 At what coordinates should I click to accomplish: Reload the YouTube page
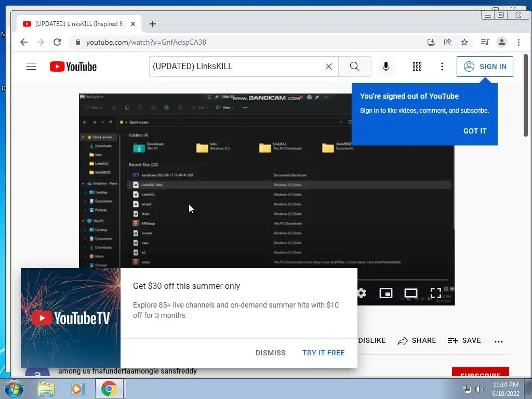(x=57, y=42)
